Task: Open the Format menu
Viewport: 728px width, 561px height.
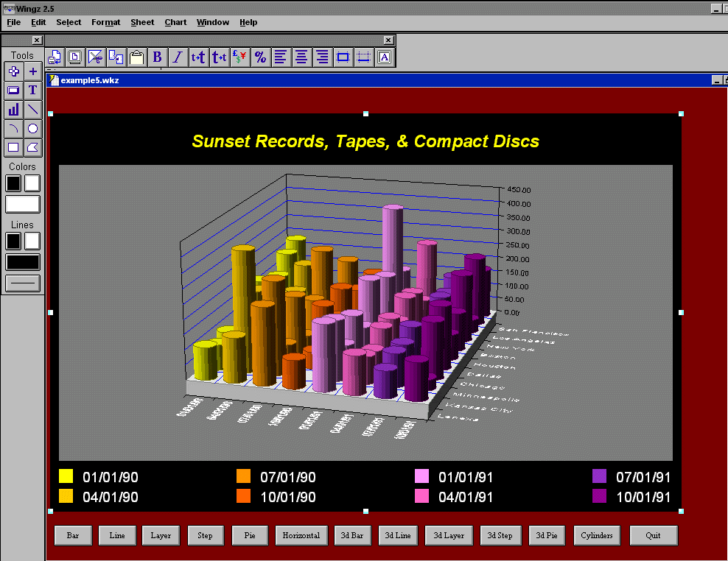Action: (x=105, y=22)
